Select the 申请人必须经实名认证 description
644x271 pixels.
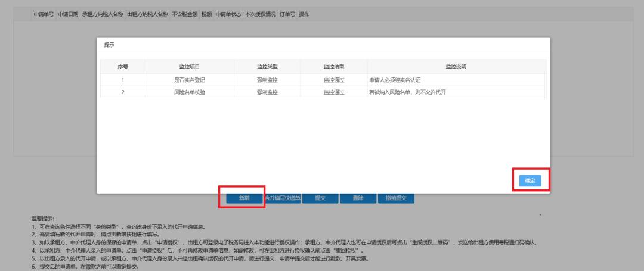[x=395, y=80]
